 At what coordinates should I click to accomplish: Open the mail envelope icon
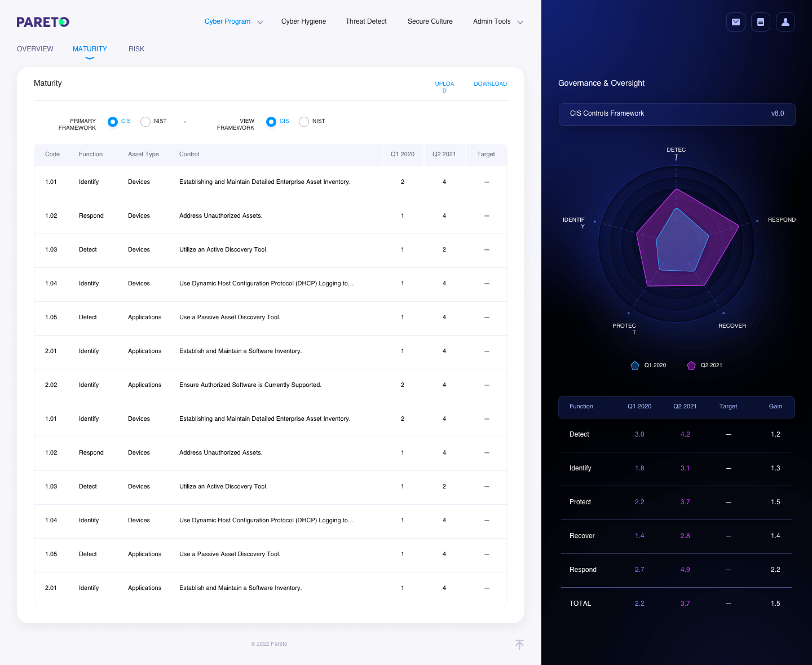(x=736, y=22)
